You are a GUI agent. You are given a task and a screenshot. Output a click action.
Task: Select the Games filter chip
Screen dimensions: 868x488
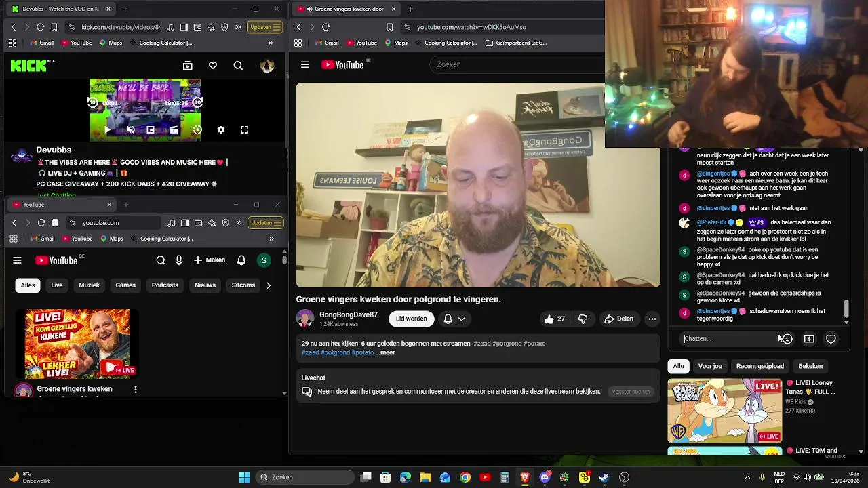(x=125, y=285)
